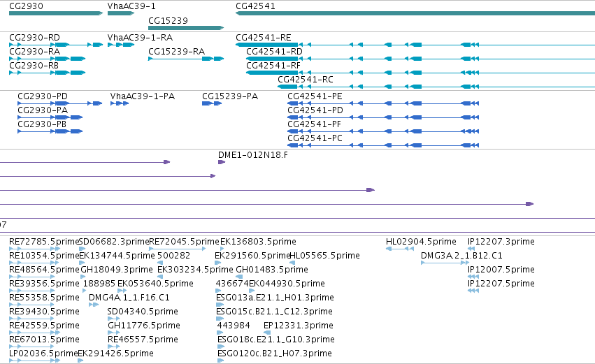
Task: Open EST RE46557.5prime
Action: click(113, 347)
